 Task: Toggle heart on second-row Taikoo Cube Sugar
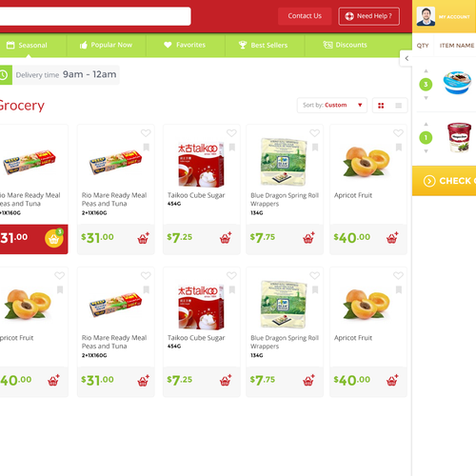click(231, 275)
